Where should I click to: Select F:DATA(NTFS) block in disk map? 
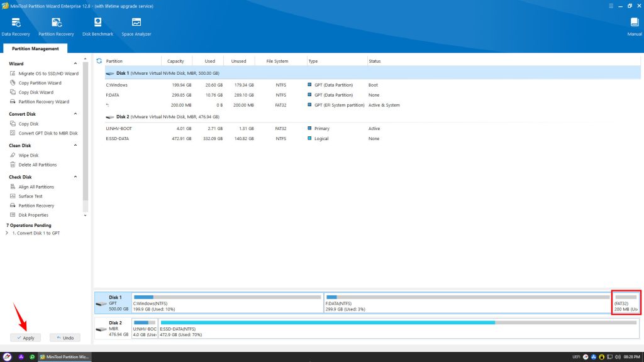pyautogui.click(x=468, y=303)
